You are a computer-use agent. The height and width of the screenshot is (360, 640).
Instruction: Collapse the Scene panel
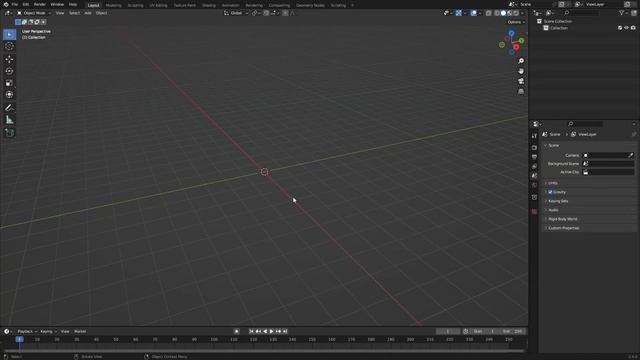590,145
